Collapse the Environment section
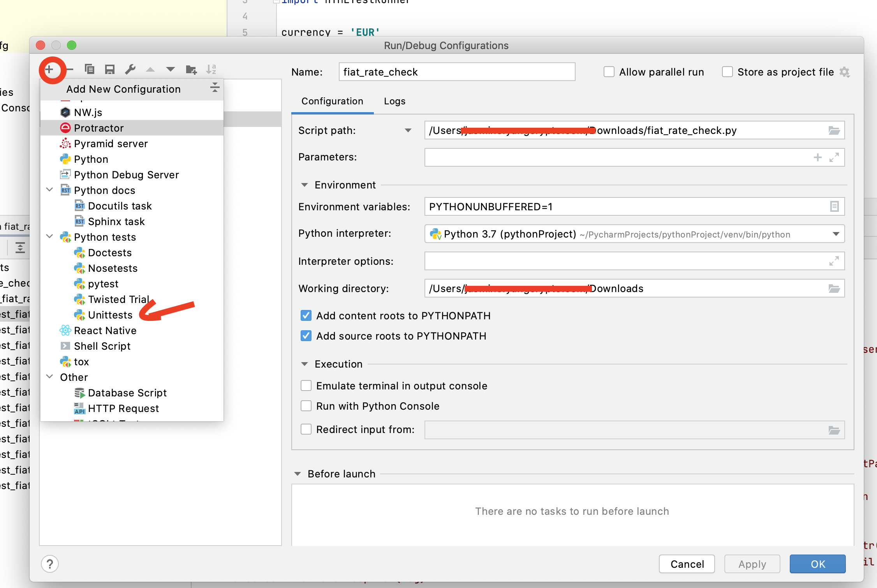The image size is (877, 588). 305,185
